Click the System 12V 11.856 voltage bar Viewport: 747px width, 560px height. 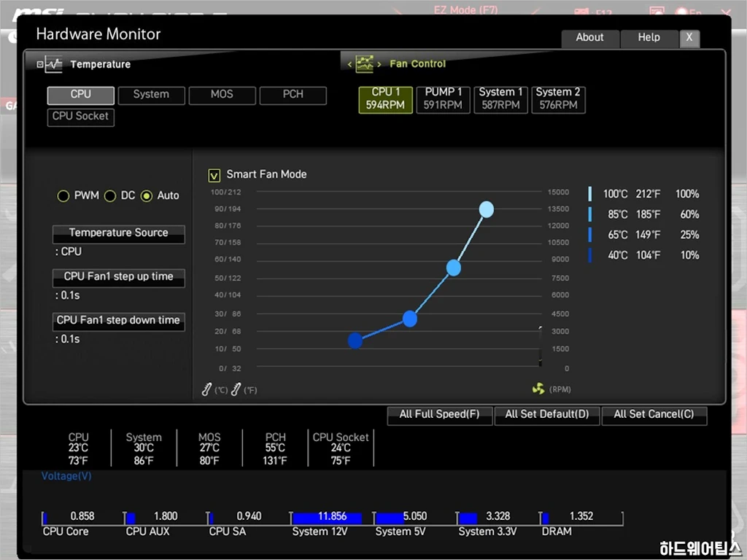tap(332, 518)
